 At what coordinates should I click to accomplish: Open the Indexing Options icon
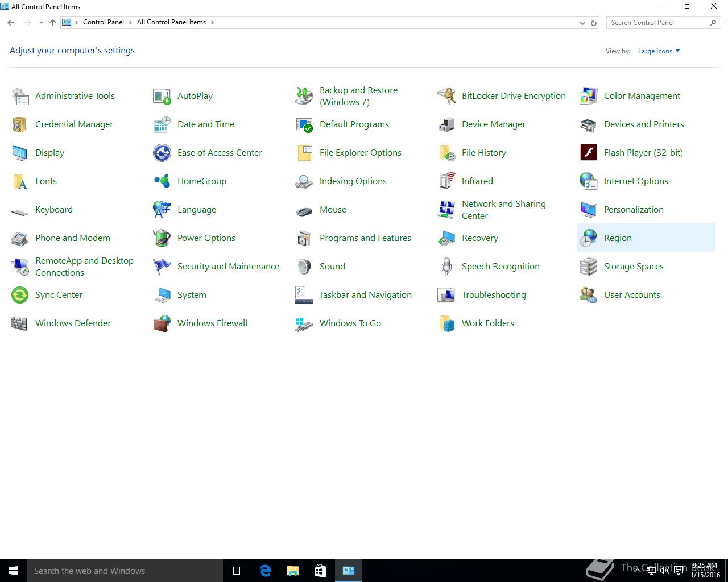click(304, 181)
